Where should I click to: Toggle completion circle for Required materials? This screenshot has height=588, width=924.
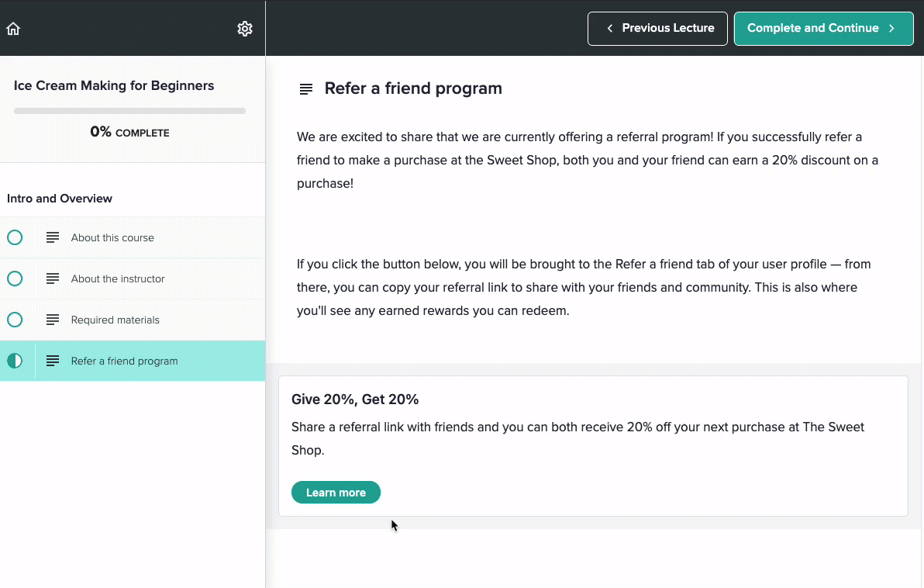tap(16, 320)
